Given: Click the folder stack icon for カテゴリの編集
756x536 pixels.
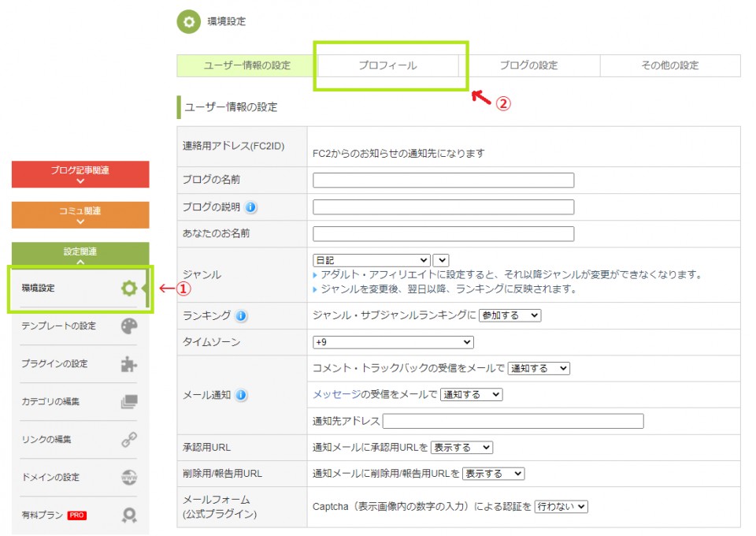Looking at the screenshot, I should pos(129,402).
